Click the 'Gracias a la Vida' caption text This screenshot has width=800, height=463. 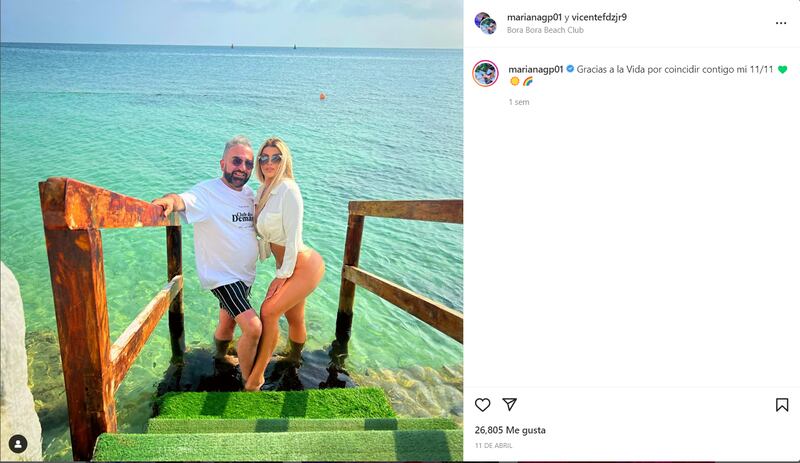click(x=611, y=69)
